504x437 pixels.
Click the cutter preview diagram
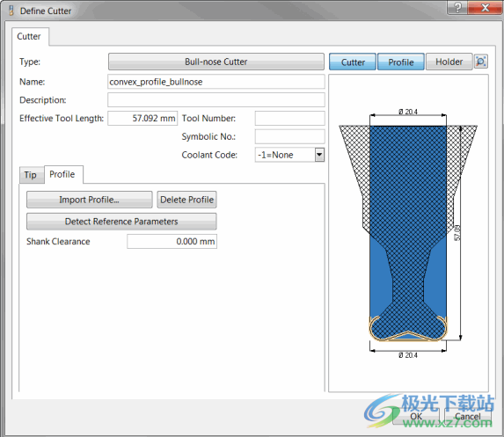pos(408,233)
